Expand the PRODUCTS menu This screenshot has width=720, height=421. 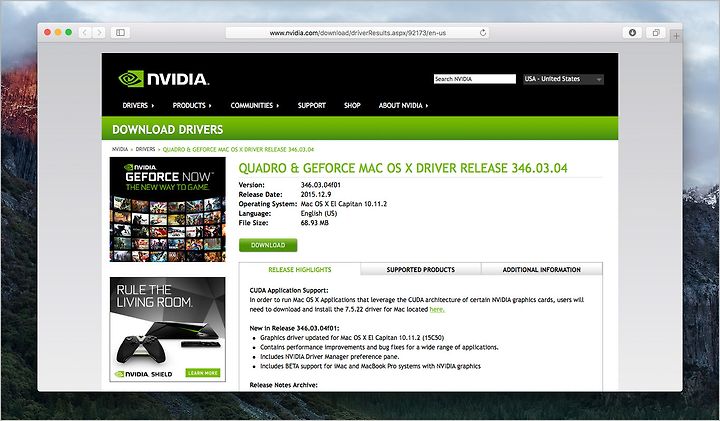pos(192,105)
